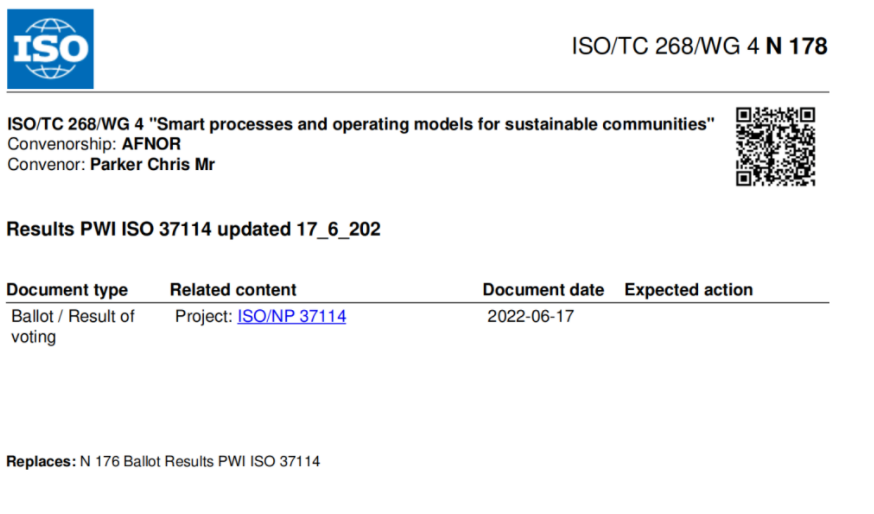Click the Project: label before the link

[204, 317]
